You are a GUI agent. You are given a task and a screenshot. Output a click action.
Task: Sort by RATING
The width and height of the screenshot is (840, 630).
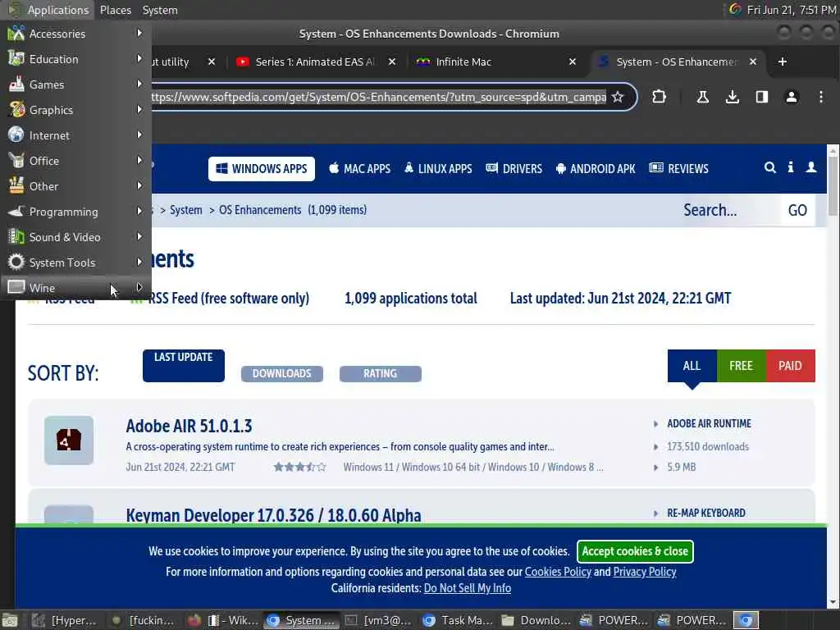tap(381, 373)
